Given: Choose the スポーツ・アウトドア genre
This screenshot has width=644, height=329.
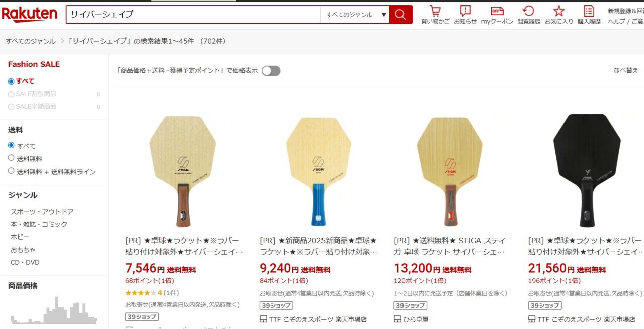Looking at the screenshot, I should coord(42,212).
